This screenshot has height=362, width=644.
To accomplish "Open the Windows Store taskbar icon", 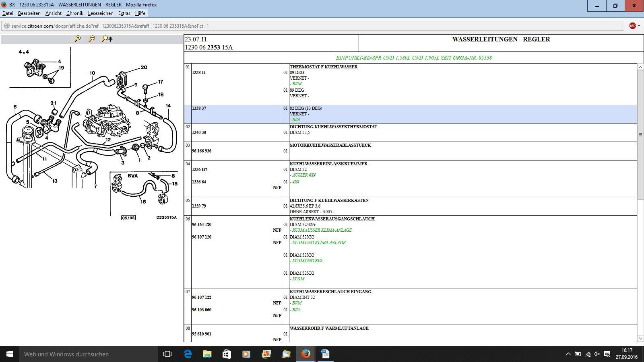I will [227, 354].
